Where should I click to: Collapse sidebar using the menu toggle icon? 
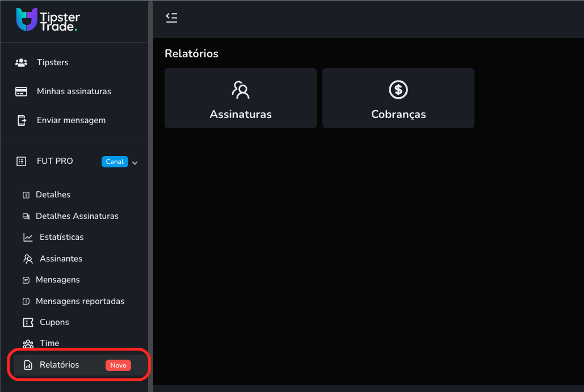171,18
